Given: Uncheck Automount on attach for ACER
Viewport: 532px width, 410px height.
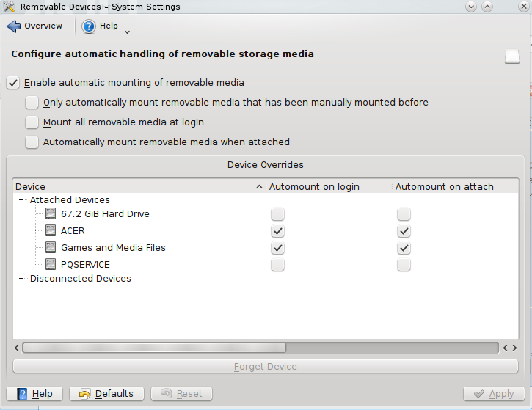Looking at the screenshot, I should pyautogui.click(x=404, y=231).
